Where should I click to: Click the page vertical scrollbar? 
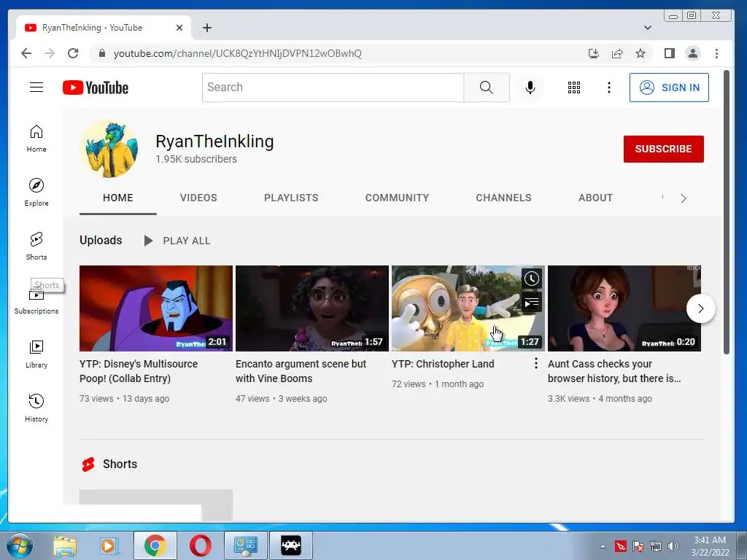point(726,212)
